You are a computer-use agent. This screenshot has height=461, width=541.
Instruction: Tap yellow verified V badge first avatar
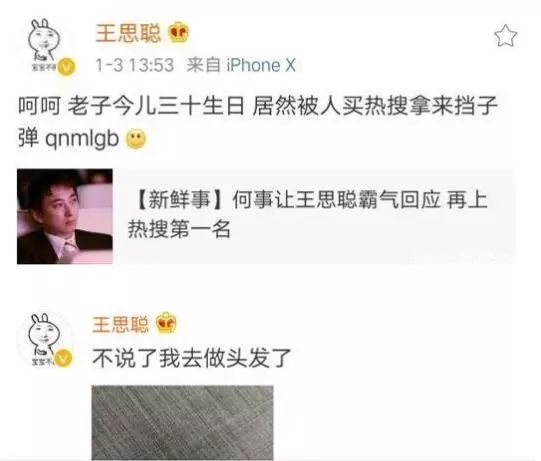pyautogui.click(x=66, y=67)
